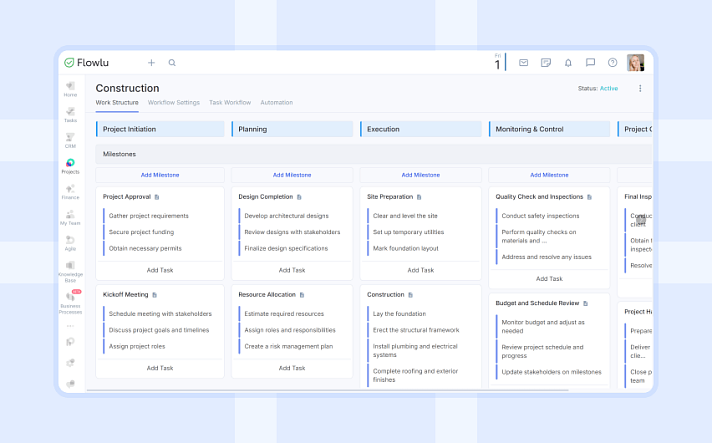This screenshot has height=443, width=712.
Task: Click document icon beside Quality Check and Inspections
Action: pos(589,197)
